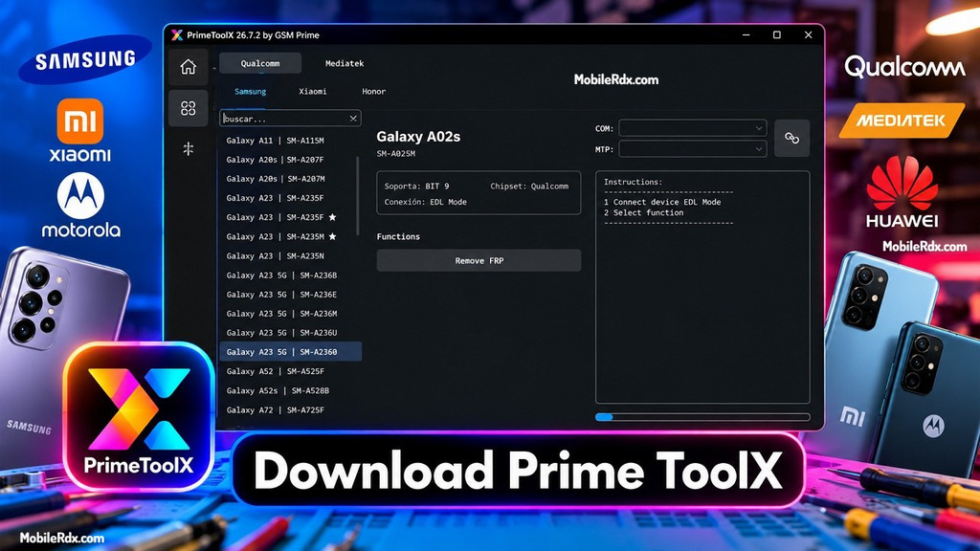The image size is (980, 551).
Task: Select Galaxy A52s | SM-A528B
Action: tap(278, 390)
